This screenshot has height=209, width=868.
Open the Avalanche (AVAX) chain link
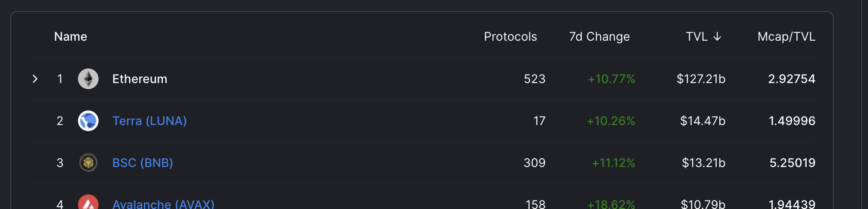pyautogui.click(x=163, y=204)
